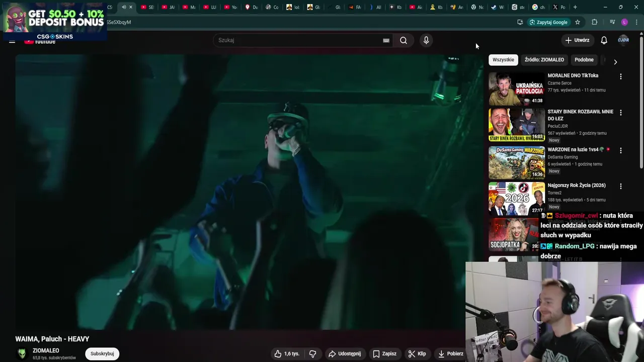Open the YouTube hamburger guide menu

coord(12,41)
